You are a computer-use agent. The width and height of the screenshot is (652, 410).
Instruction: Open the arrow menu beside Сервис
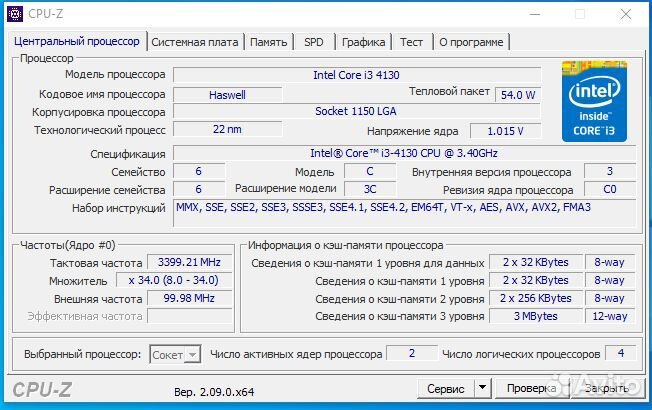pyautogui.click(x=482, y=389)
